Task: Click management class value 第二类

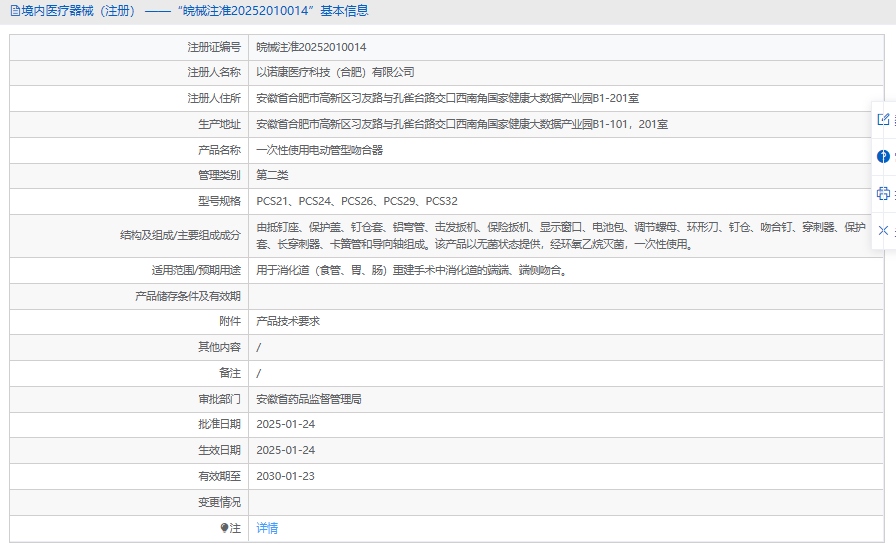Action: [272, 175]
